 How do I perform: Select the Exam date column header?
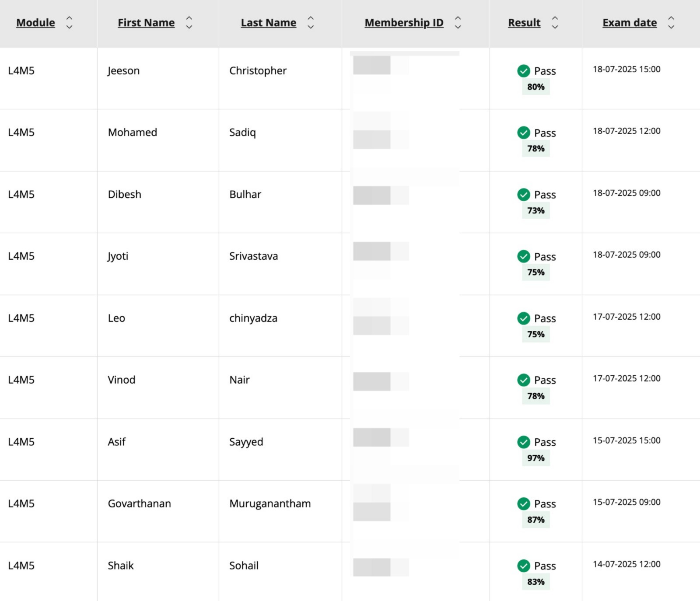(x=629, y=22)
